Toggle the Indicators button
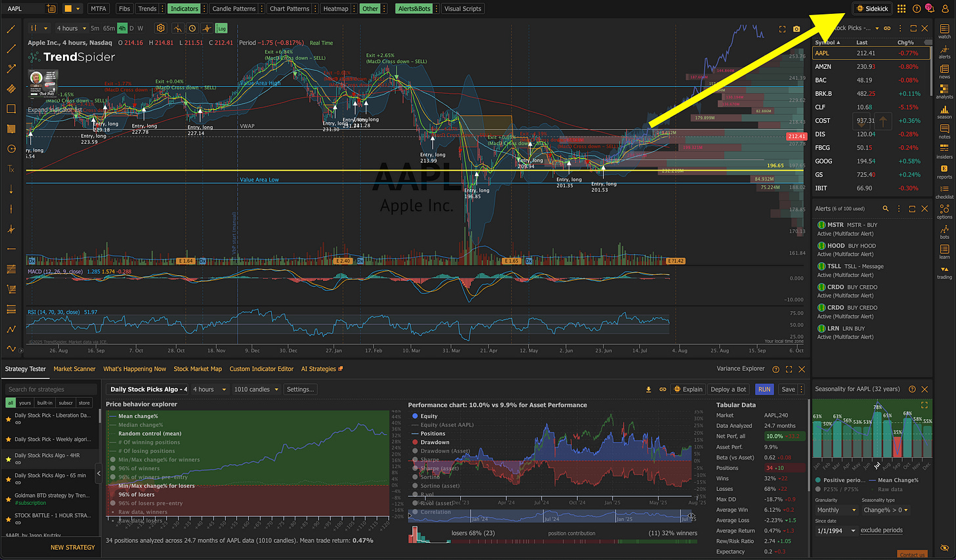Screen dimensions: 956x560 click(x=184, y=9)
